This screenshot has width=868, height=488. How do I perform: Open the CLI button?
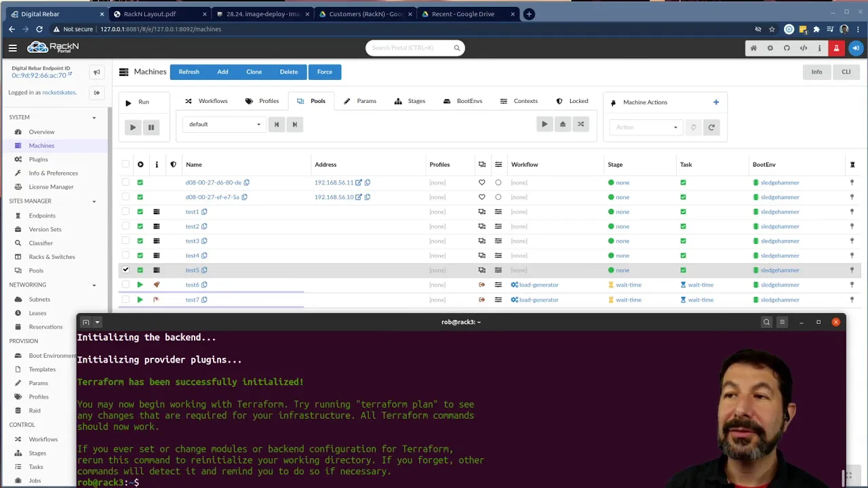pos(846,72)
